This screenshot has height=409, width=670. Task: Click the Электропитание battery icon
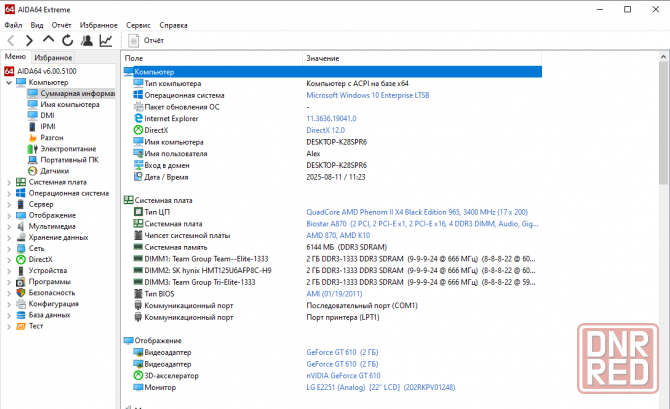click(x=32, y=149)
